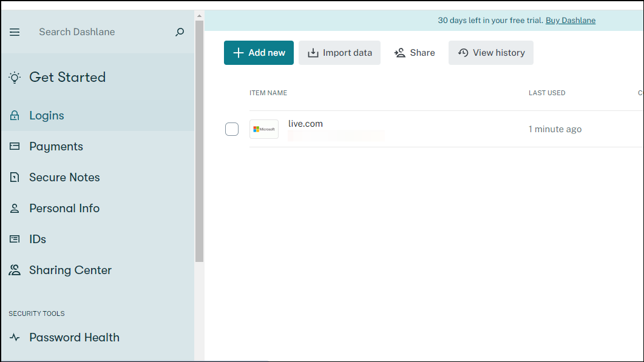The image size is (644, 362).
Task: Go to Logins in sidebar
Action: coord(98,115)
